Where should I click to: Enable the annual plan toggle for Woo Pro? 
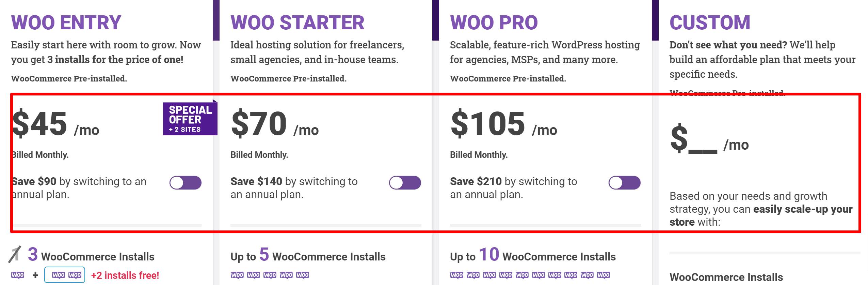coord(625,183)
